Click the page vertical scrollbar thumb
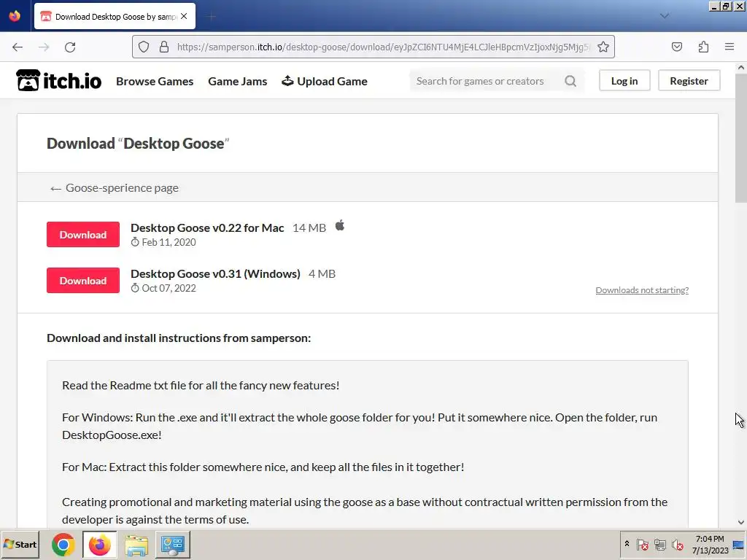This screenshot has height=560, width=747. click(741, 138)
